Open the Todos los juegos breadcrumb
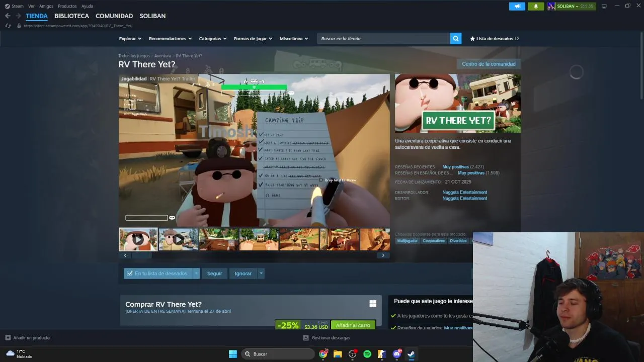 click(x=134, y=56)
